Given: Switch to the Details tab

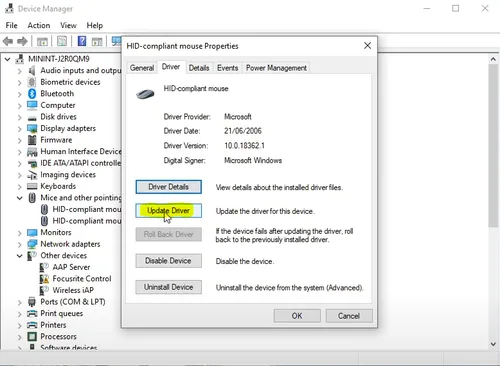Looking at the screenshot, I should [x=199, y=68].
